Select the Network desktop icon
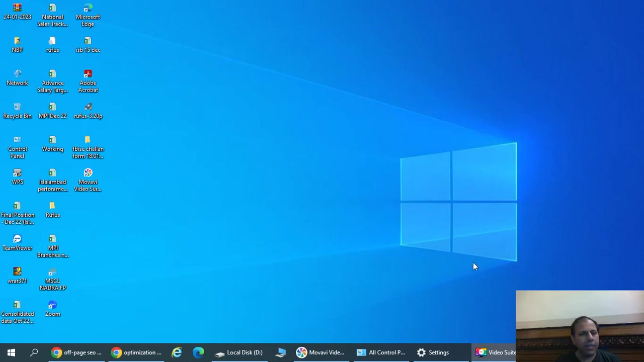Screen dimensions: 644x362 click(17, 78)
